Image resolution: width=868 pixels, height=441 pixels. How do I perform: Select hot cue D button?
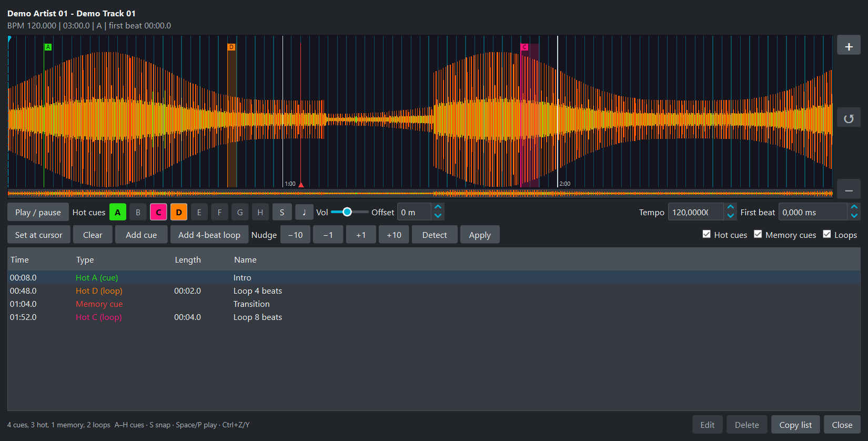point(179,212)
